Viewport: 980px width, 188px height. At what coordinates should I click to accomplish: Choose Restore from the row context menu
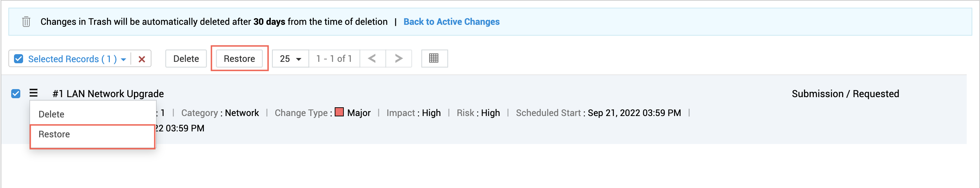[54, 135]
